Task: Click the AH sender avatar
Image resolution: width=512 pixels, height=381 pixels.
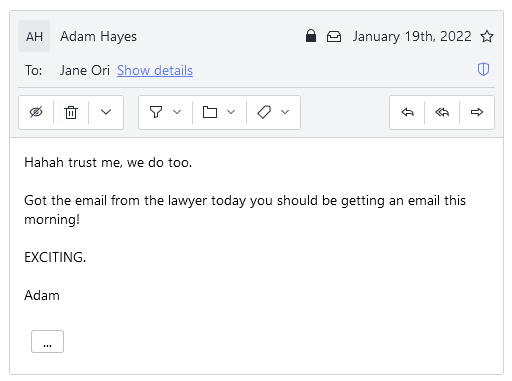Action: [x=34, y=36]
